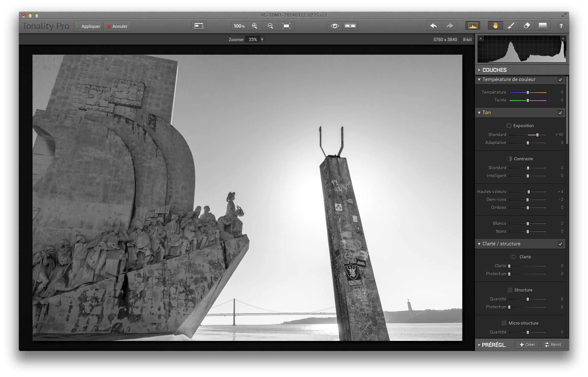Open the Zoomer 23% dropdown
The image size is (588, 377).
click(254, 39)
